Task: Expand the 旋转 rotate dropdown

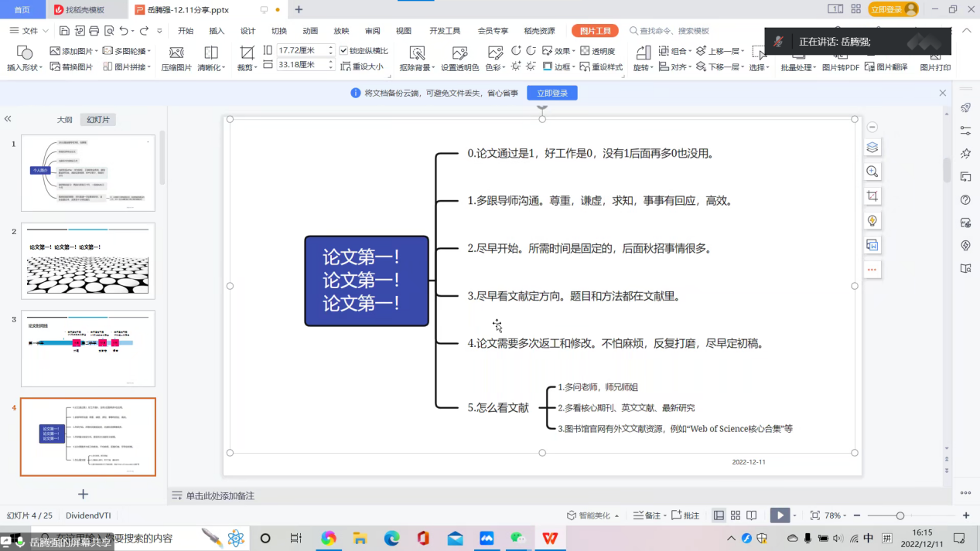Action: (x=643, y=67)
